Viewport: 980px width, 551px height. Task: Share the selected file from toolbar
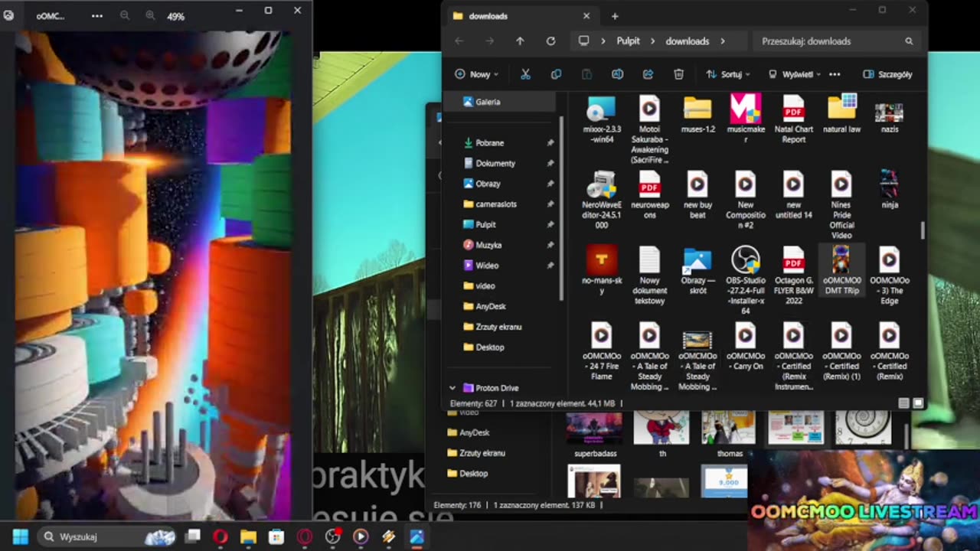tap(648, 74)
